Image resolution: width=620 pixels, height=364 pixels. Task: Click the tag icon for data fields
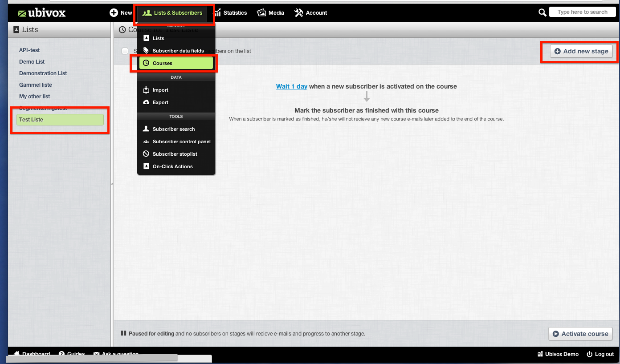tap(146, 51)
